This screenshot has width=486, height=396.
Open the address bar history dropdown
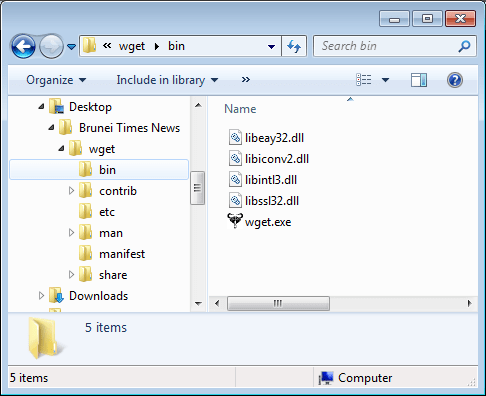click(271, 47)
